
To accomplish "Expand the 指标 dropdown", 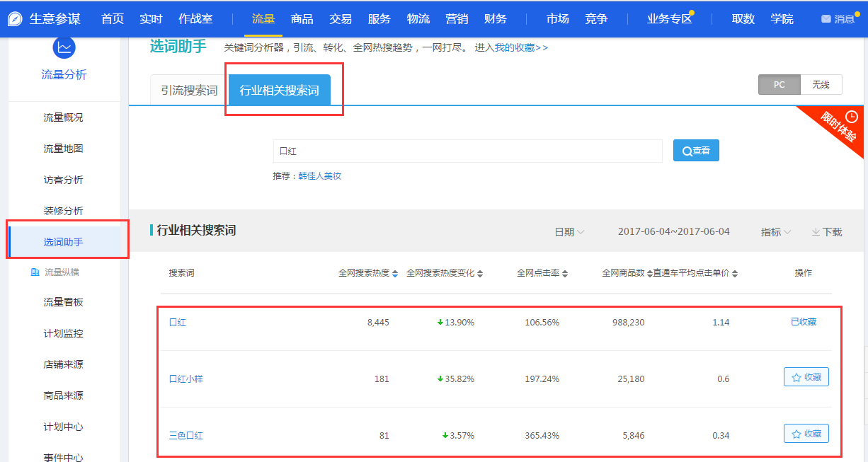I will (776, 232).
